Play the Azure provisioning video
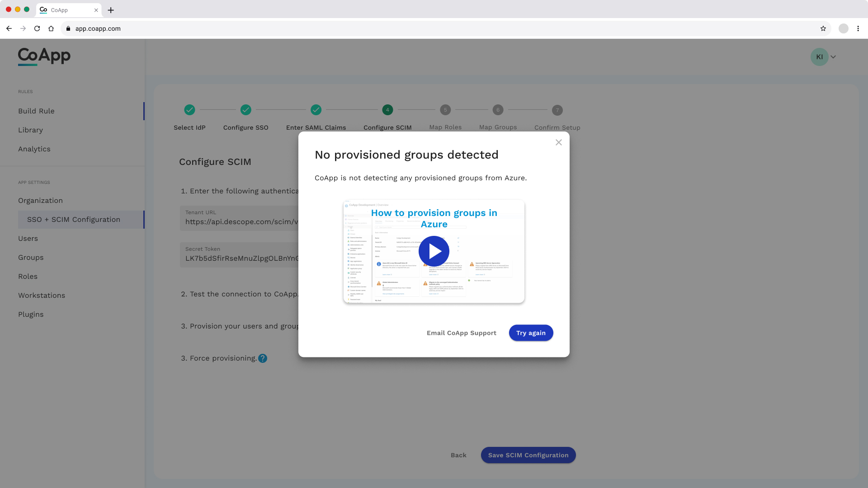868x488 pixels. click(x=434, y=251)
